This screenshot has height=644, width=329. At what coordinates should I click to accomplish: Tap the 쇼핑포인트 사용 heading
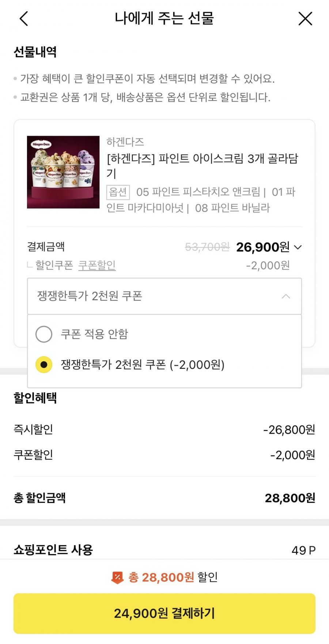[x=53, y=550]
